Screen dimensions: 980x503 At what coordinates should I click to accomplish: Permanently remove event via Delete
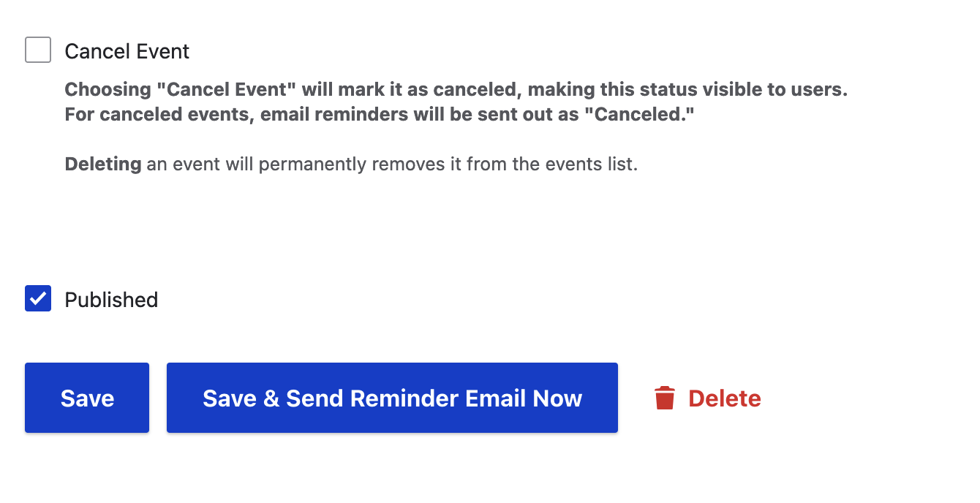tap(724, 398)
